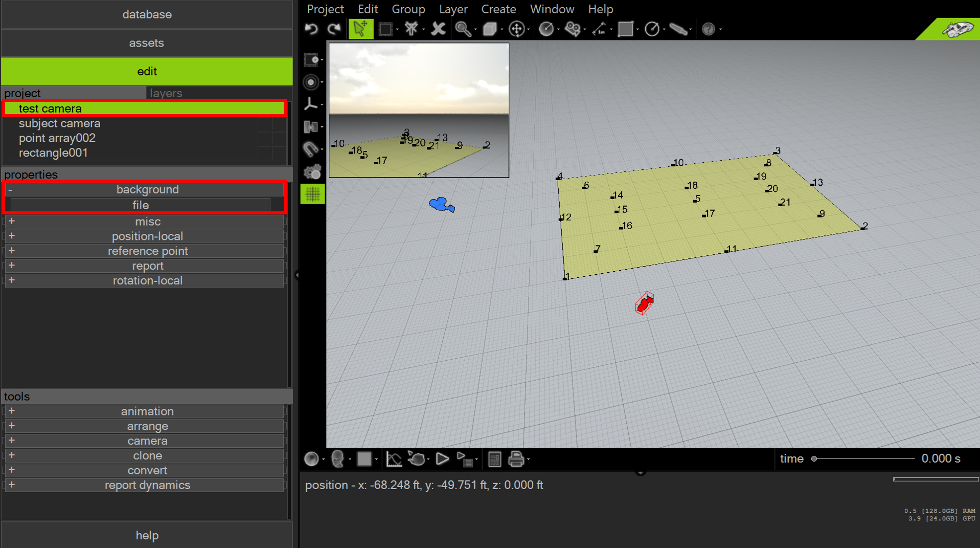
Task: Expand the animation tools section
Action: coord(12,411)
